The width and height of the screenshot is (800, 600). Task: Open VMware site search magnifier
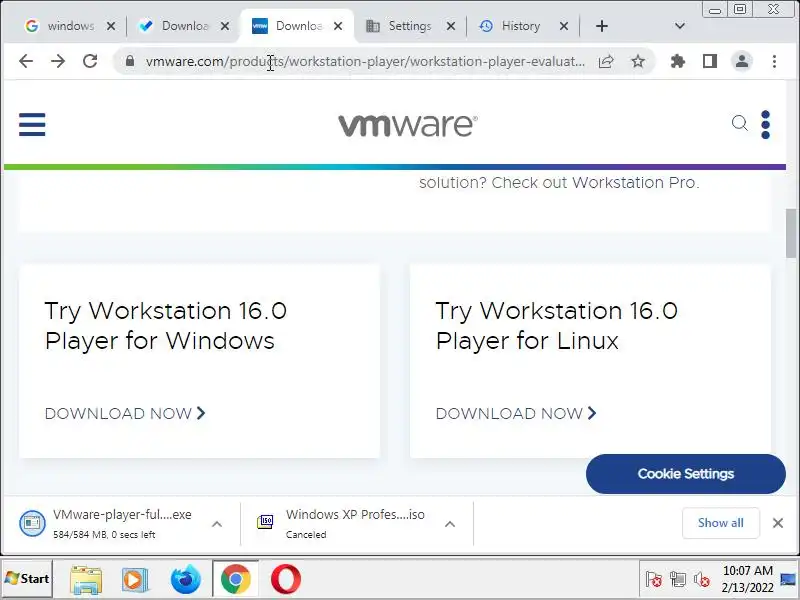point(739,123)
